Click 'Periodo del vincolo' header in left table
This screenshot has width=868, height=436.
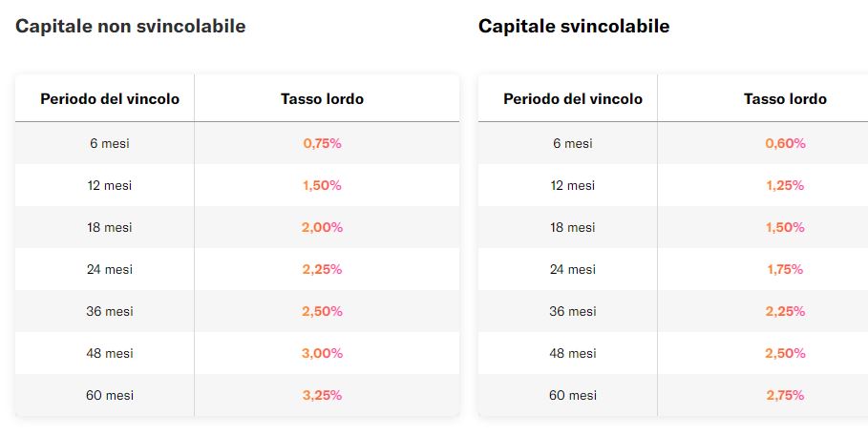click(x=110, y=99)
